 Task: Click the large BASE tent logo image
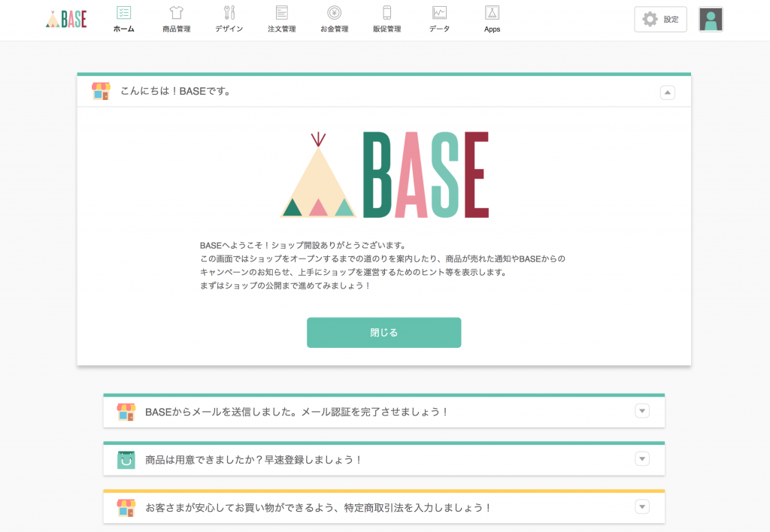(x=384, y=175)
